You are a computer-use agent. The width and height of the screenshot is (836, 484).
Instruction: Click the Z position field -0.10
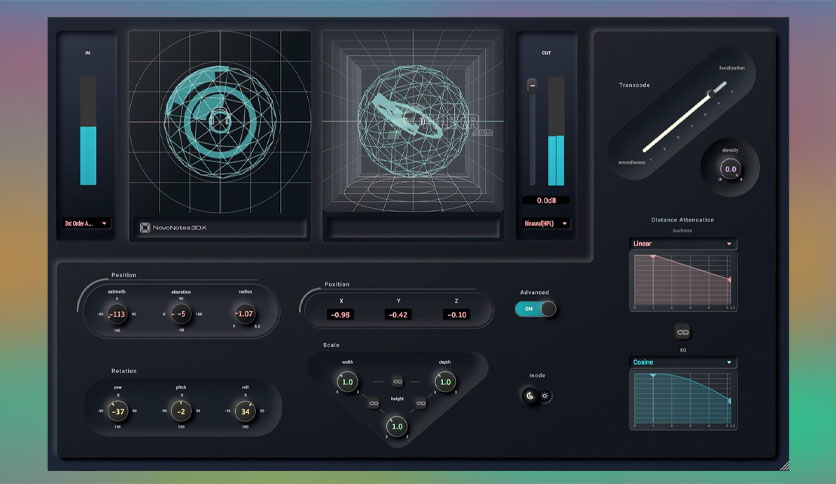tap(456, 315)
